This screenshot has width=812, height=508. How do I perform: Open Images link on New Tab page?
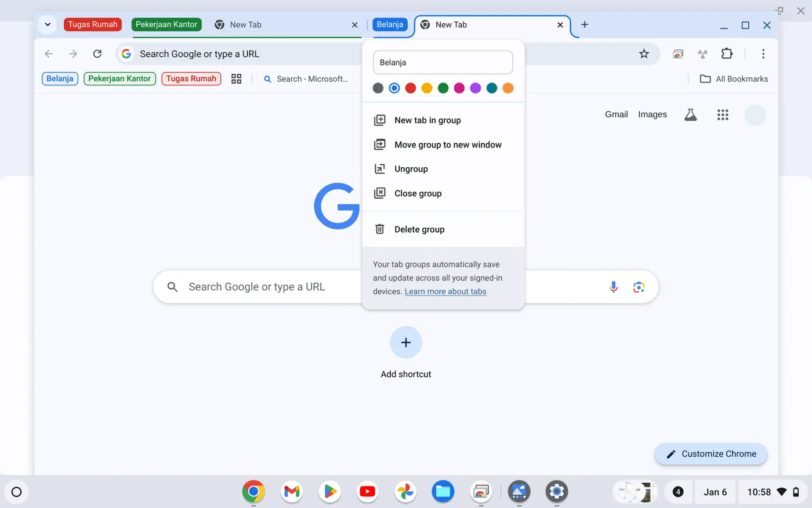652,114
